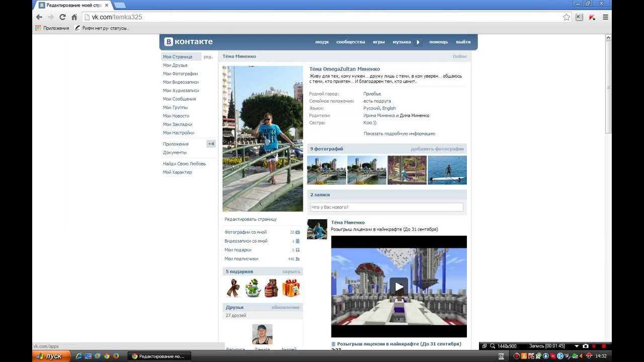Click the red stop recording button
This screenshot has height=362, width=644.
604,346
